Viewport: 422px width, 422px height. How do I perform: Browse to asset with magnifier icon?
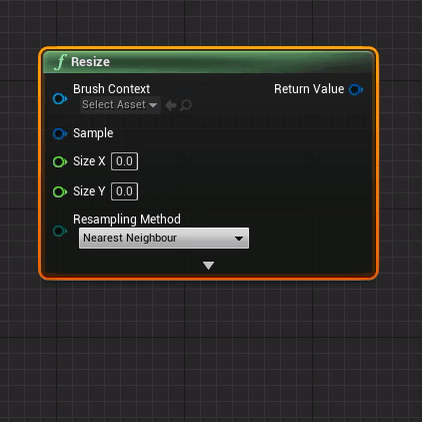point(186,105)
